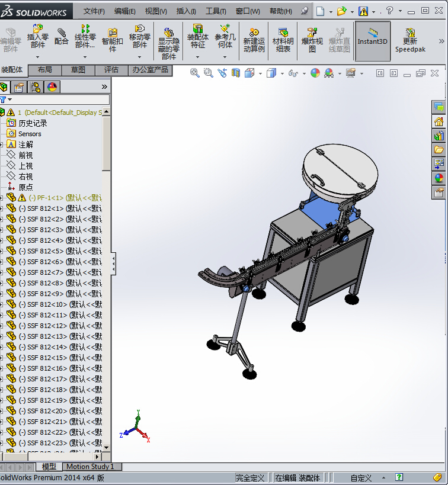Open Bill of Materials (材料明细表)
The width and height of the screenshot is (448, 485).
(283, 40)
